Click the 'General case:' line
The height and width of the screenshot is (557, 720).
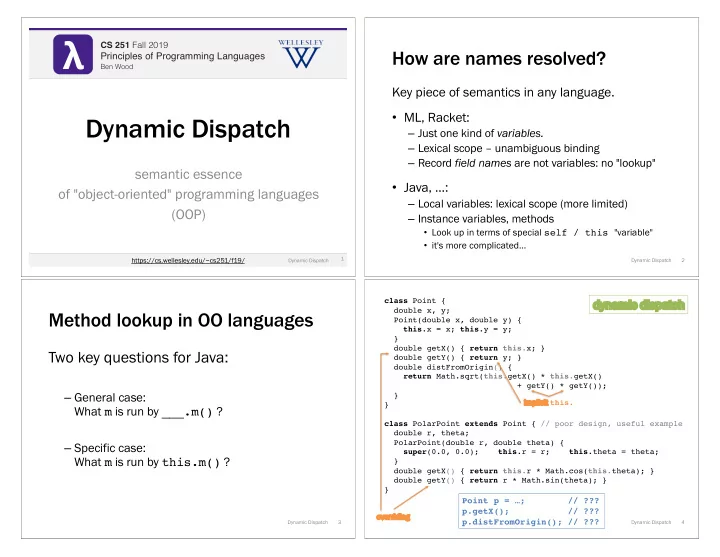click(110, 398)
